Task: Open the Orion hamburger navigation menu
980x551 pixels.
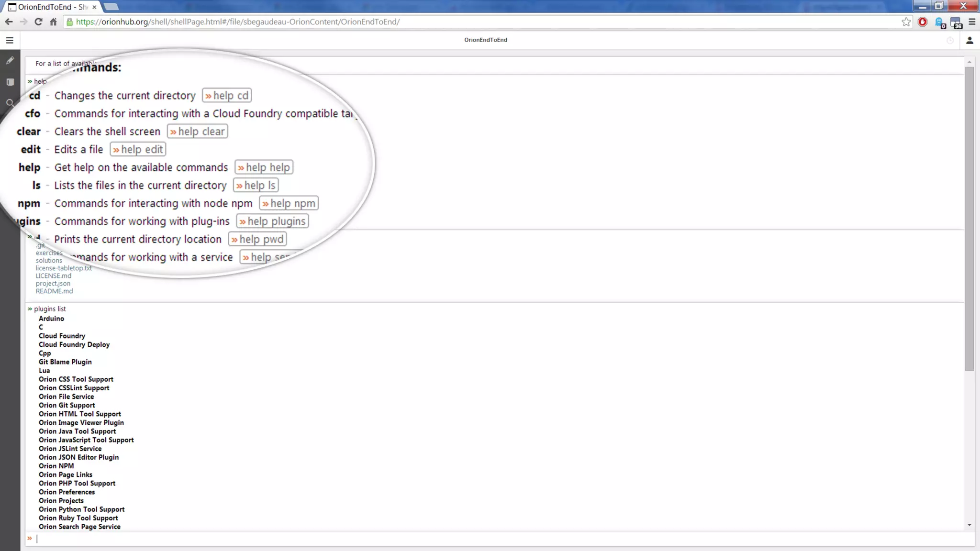Action: tap(10, 40)
